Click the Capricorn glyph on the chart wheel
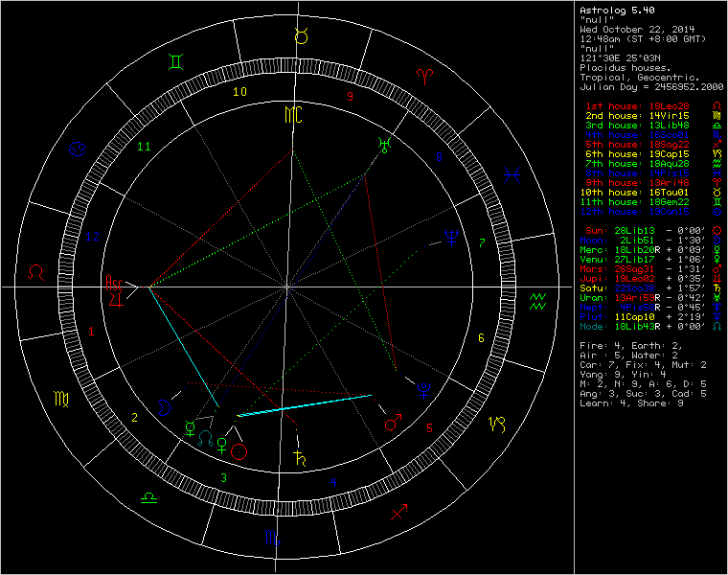This screenshot has height=575, width=728. click(497, 424)
